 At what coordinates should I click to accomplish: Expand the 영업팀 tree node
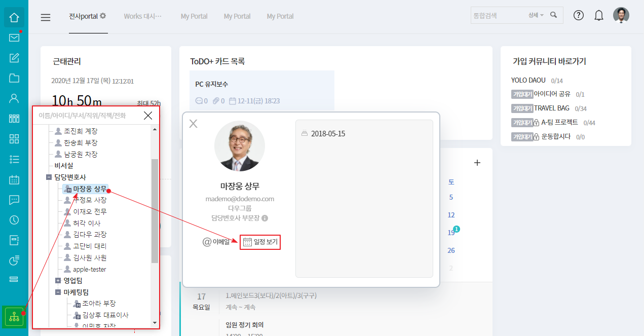click(x=58, y=280)
